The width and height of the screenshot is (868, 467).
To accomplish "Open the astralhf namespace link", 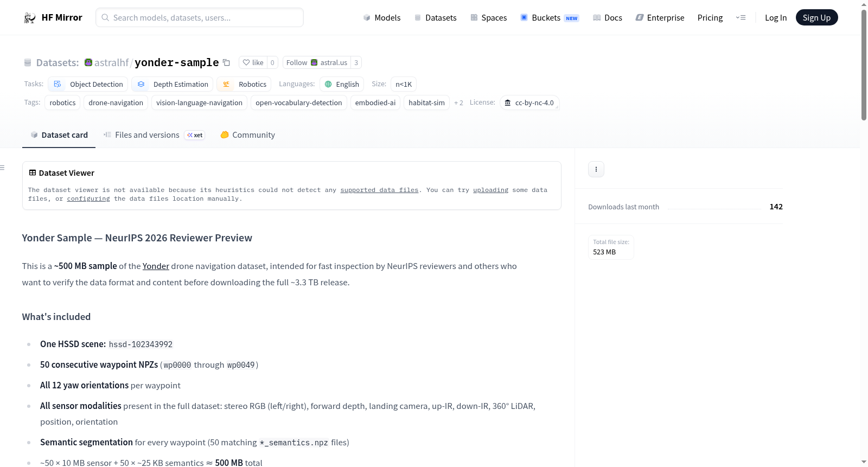I will [x=111, y=62].
